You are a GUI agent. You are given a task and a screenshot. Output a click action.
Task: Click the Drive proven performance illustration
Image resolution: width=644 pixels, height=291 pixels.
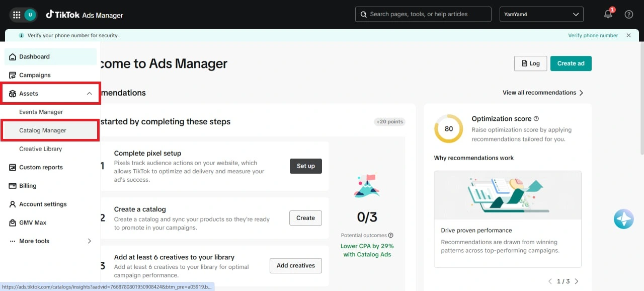click(x=508, y=195)
